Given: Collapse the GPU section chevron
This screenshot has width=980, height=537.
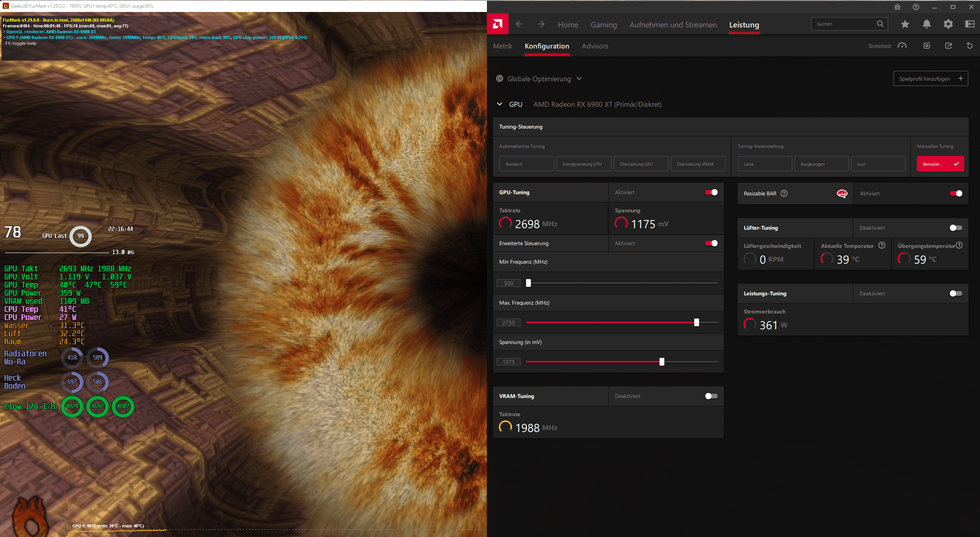Looking at the screenshot, I should (500, 104).
